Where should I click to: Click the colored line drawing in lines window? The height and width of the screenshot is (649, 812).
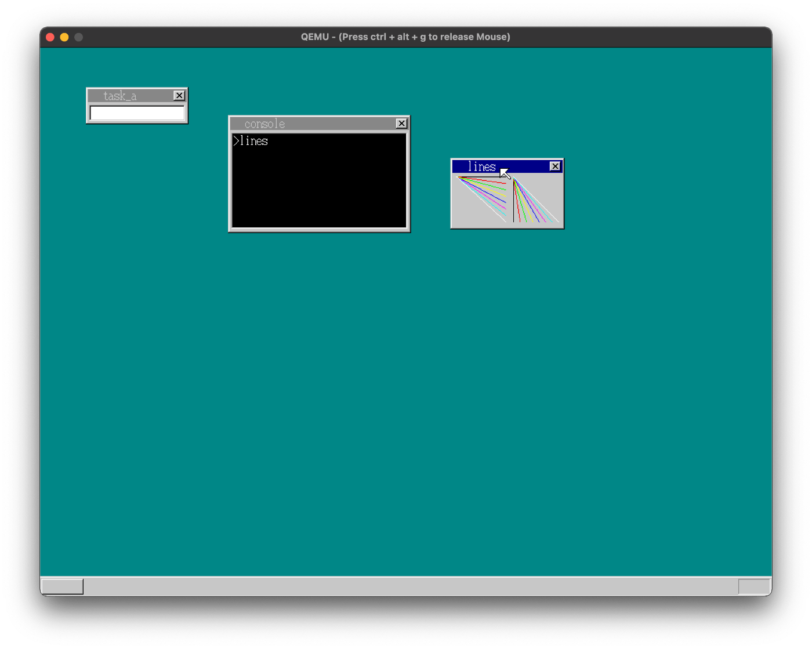(508, 200)
